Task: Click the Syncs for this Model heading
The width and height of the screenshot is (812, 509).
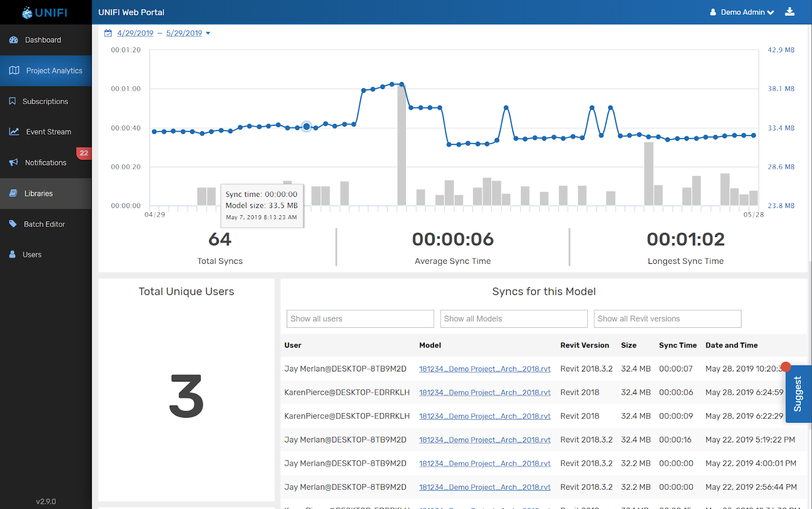Action: pyautogui.click(x=544, y=291)
